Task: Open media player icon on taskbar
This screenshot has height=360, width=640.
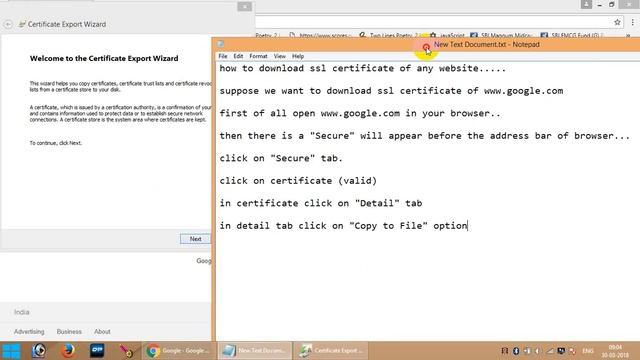Action: click(39, 351)
